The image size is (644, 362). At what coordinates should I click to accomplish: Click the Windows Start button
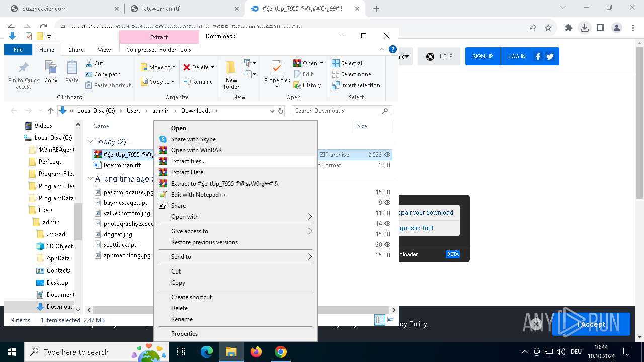tap(12, 352)
